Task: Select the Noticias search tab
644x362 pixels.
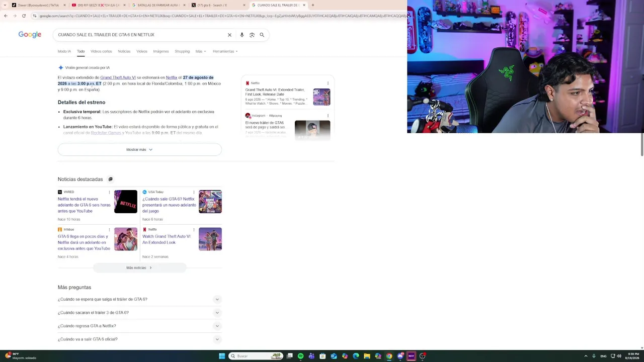Action: click(x=124, y=51)
